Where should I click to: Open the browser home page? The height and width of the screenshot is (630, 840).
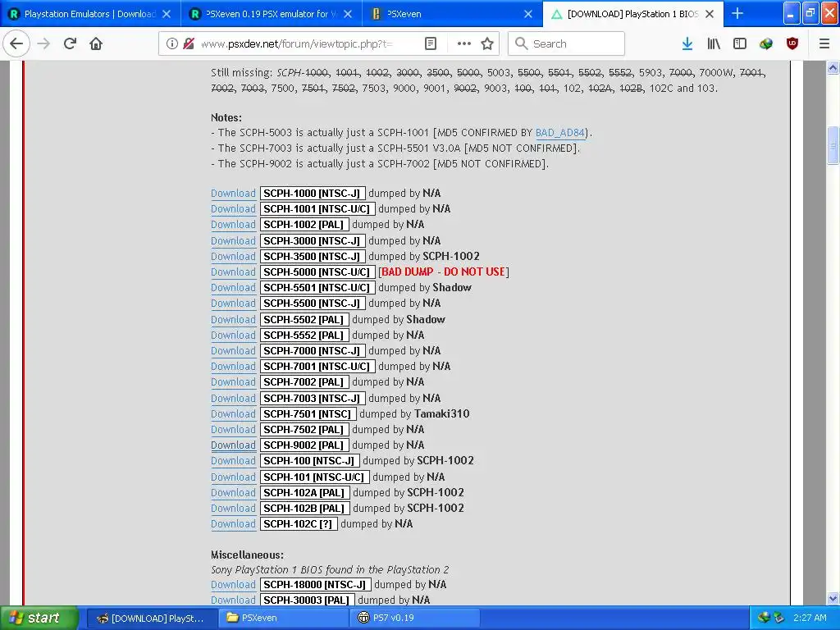(x=96, y=43)
